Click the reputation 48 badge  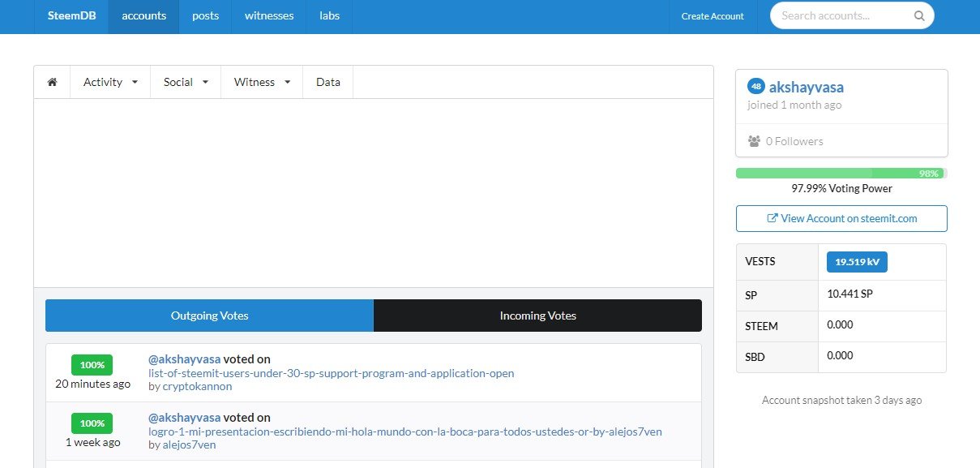(x=756, y=86)
